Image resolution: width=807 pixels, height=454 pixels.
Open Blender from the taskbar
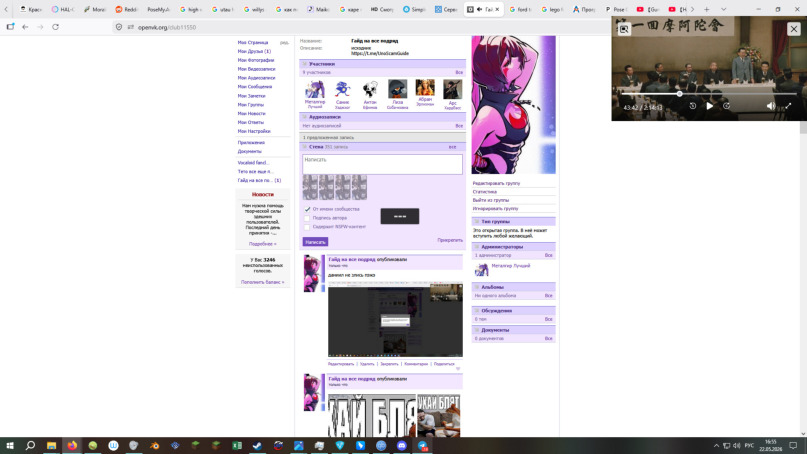(154, 445)
